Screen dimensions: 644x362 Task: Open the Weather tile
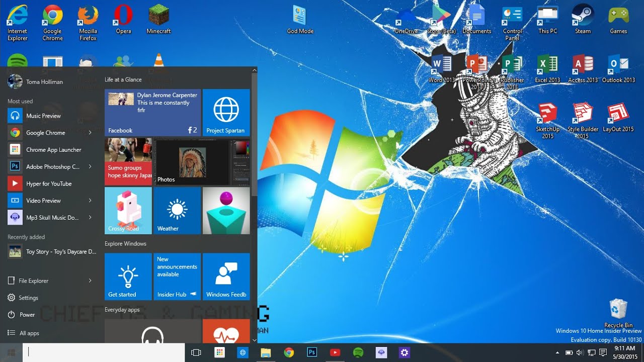click(x=177, y=211)
